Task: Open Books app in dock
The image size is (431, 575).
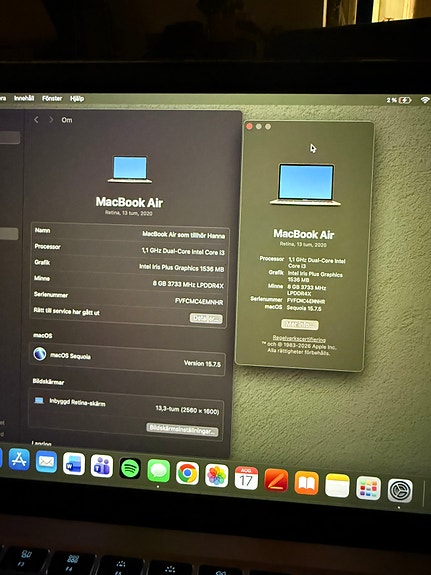Action: [x=306, y=483]
